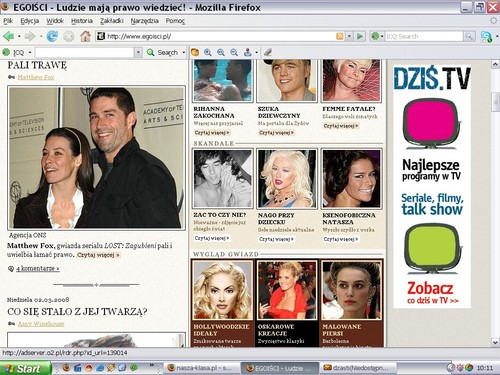Click the red tray icon beside the clock
This screenshot has width=500, height=375.
tap(460, 368)
